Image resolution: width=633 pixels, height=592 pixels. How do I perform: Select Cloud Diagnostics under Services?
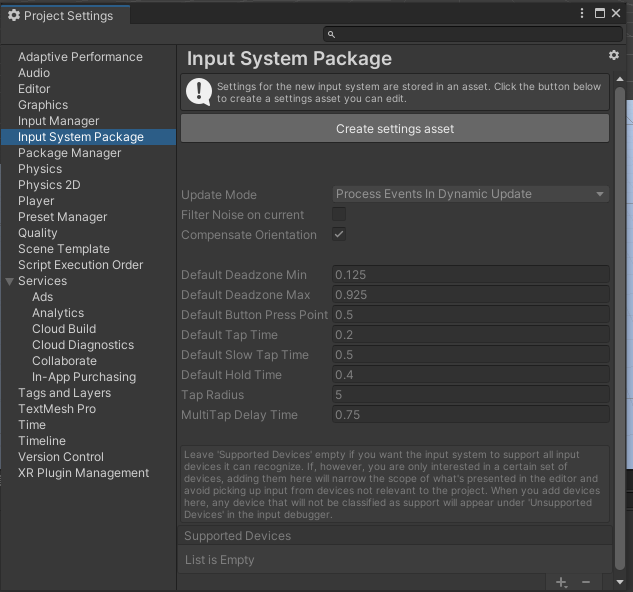[83, 345]
